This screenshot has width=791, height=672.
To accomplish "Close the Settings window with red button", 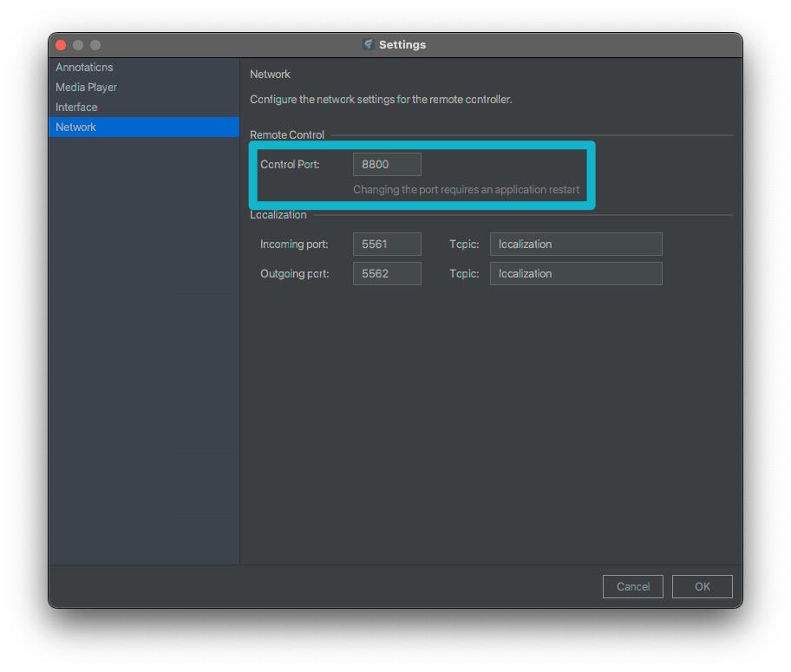I will pos(61,45).
